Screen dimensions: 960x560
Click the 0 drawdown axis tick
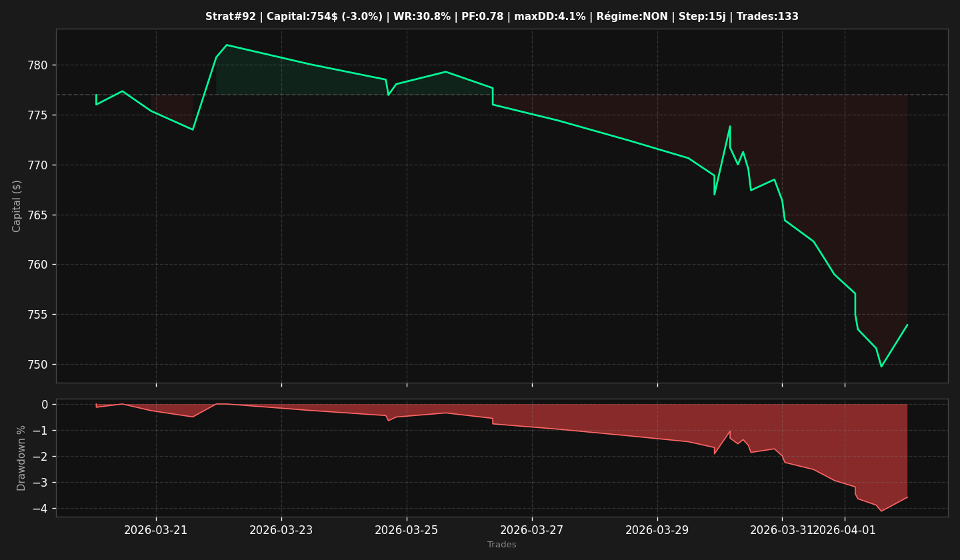point(45,405)
